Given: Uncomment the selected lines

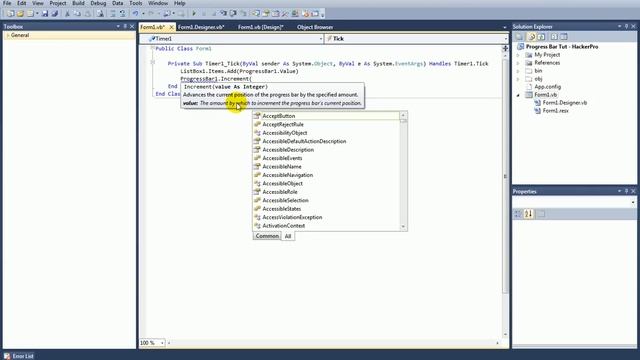Looking at the screenshot, I should (123, 13).
